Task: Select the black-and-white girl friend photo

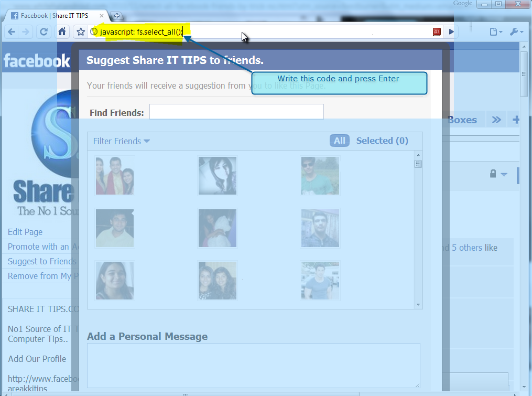Action: pos(218,176)
